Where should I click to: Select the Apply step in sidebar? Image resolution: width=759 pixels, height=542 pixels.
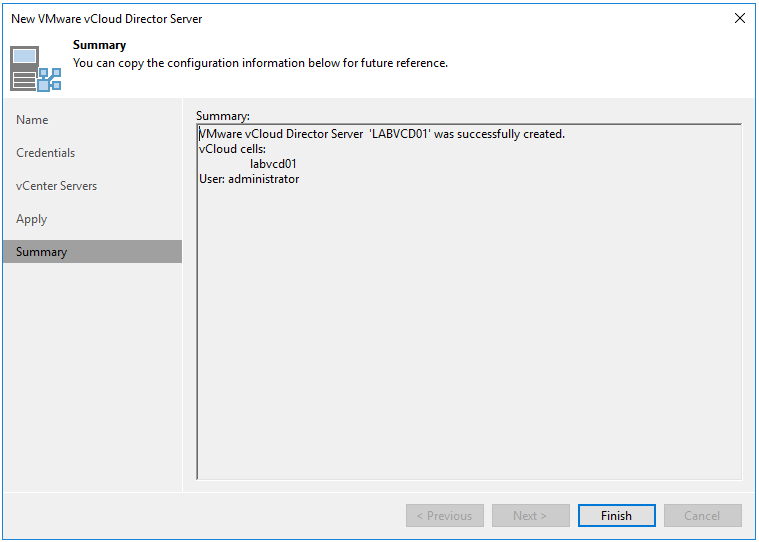(x=31, y=219)
